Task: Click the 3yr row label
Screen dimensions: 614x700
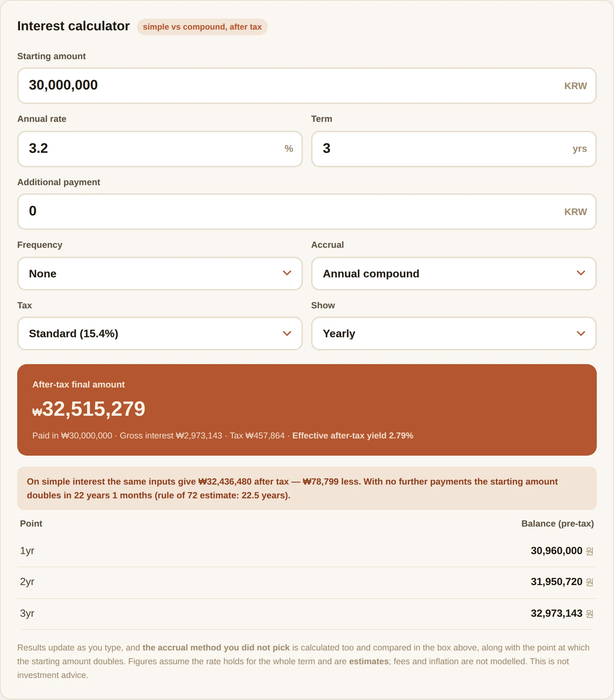Action: point(27,613)
